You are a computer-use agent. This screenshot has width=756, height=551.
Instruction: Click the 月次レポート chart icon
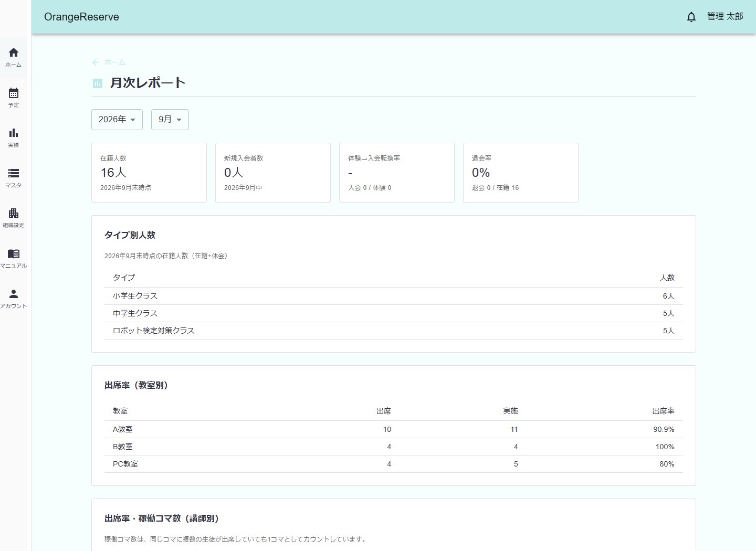click(x=98, y=83)
